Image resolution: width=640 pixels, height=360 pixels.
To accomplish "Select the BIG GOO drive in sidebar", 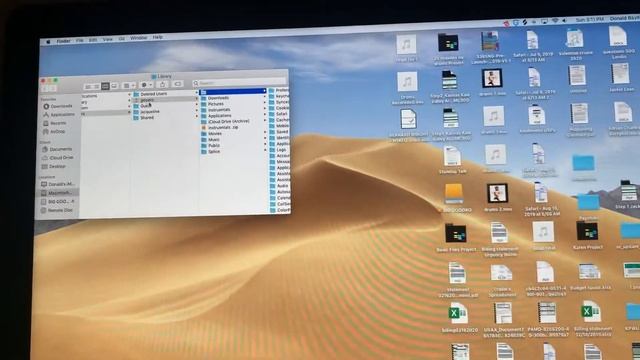I will click(x=57, y=201).
